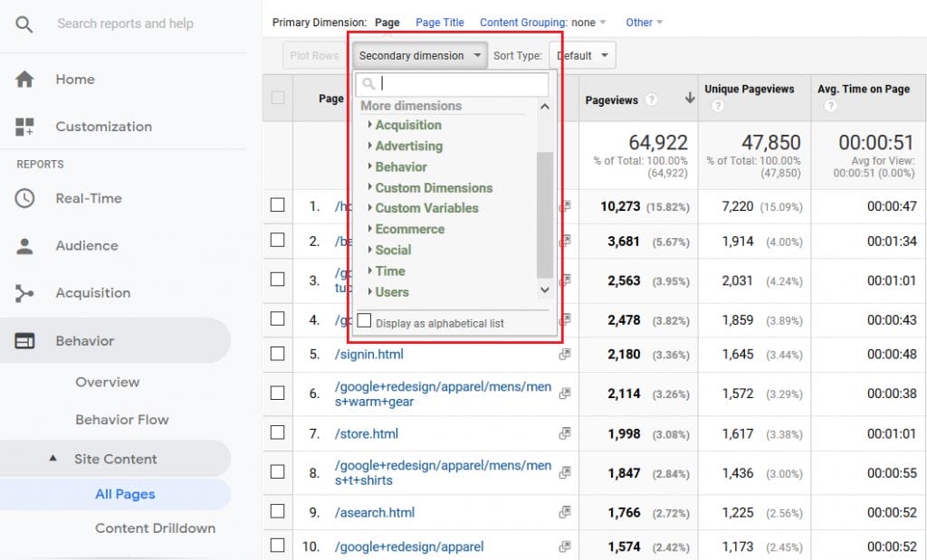Open the /asearch.html page link
This screenshot has width=927, height=560.
(x=375, y=512)
